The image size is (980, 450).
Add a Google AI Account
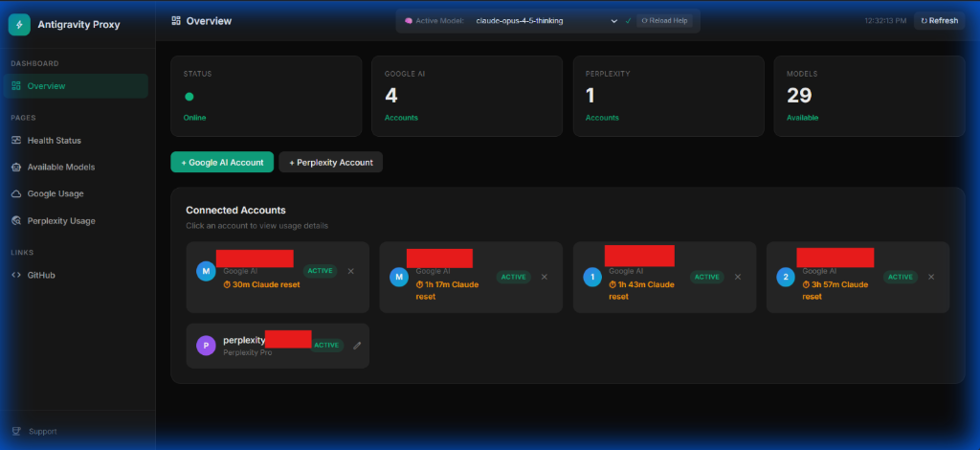tap(222, 162)
